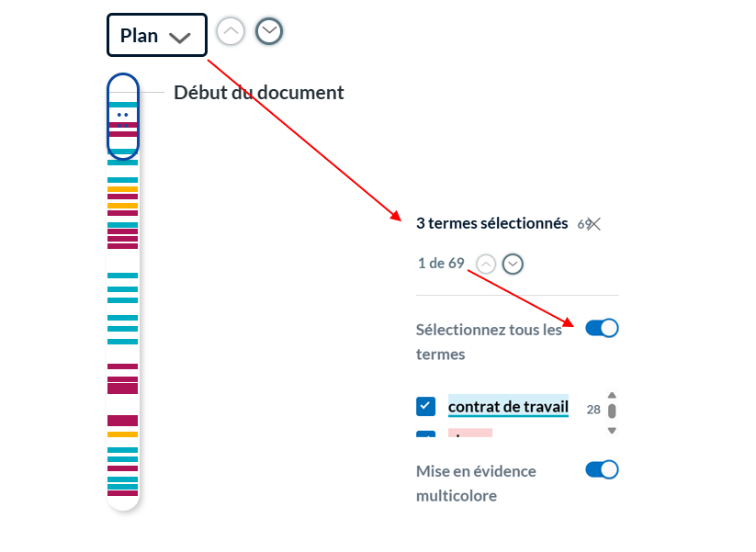Click term list scrollbar down arrow

[612, 431]
